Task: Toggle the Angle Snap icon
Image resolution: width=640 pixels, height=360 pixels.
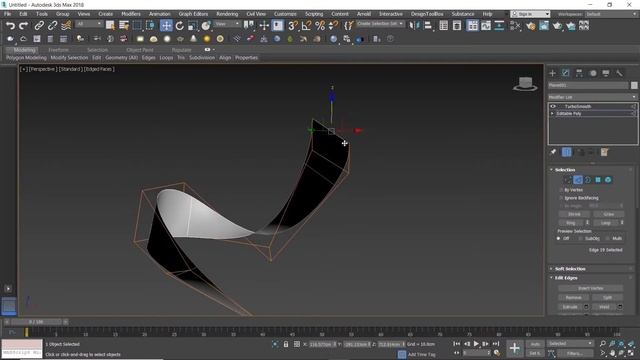Action: coord(306,26)
